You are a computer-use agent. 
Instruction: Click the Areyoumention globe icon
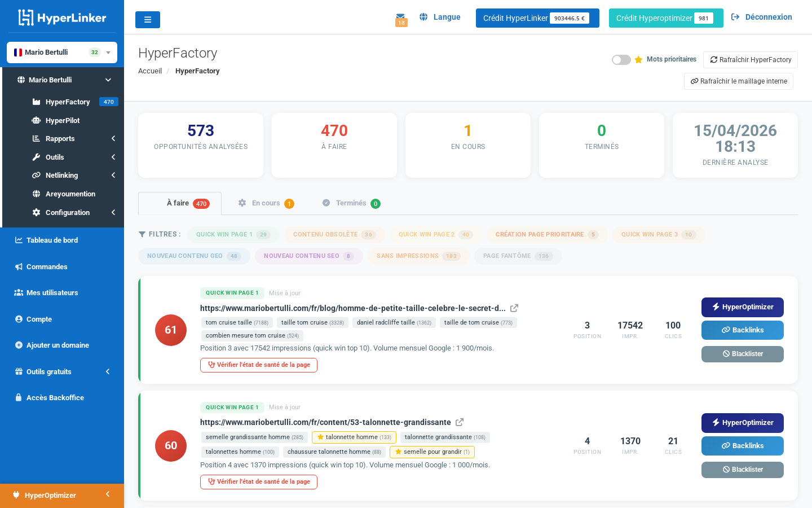36,194
